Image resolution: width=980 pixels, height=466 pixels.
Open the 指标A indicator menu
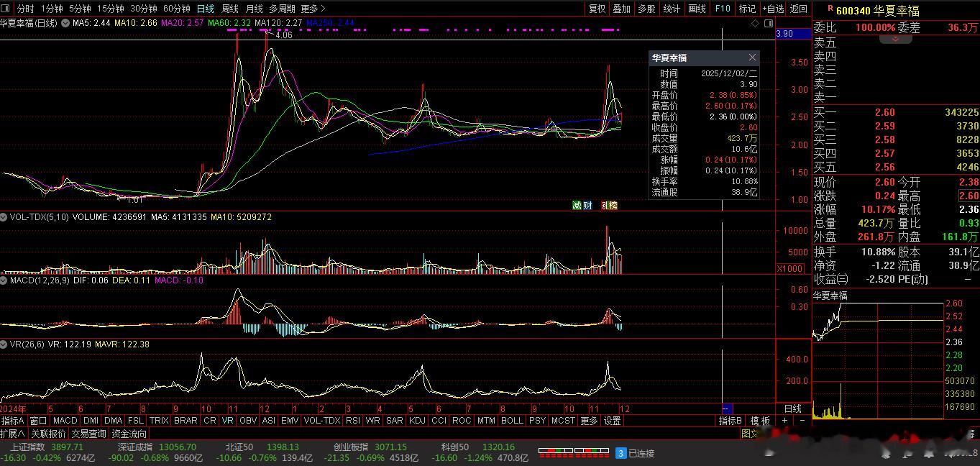pyautogui.click(x=13, y=421)
